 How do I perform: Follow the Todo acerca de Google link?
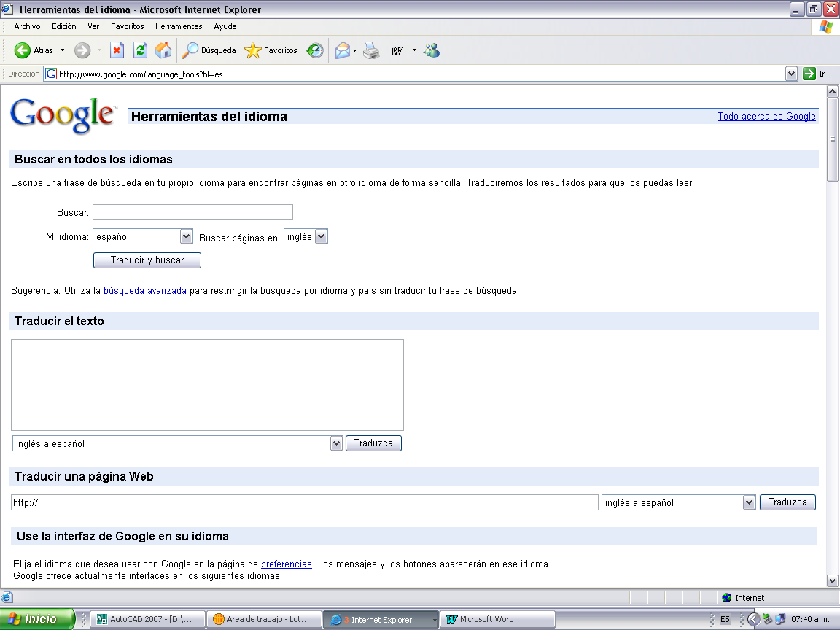(x=766, y=116)
